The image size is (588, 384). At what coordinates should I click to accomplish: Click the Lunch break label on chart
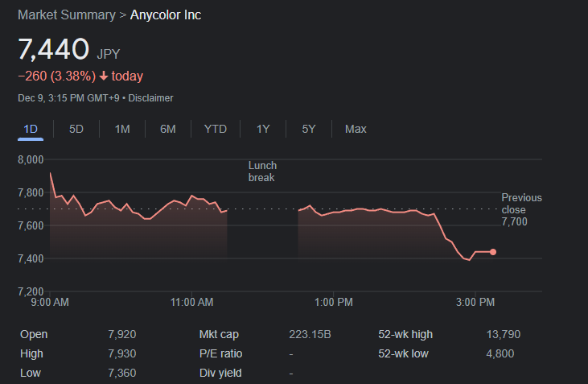262,171
